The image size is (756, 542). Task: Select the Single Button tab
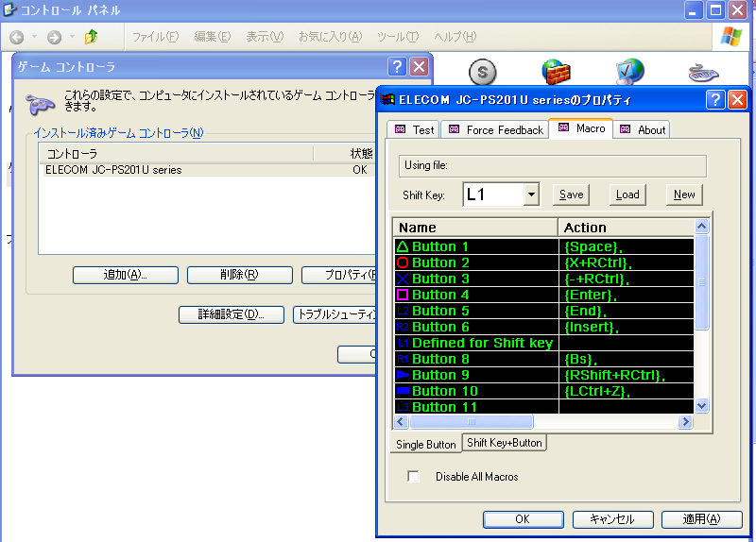coord(426,444)
